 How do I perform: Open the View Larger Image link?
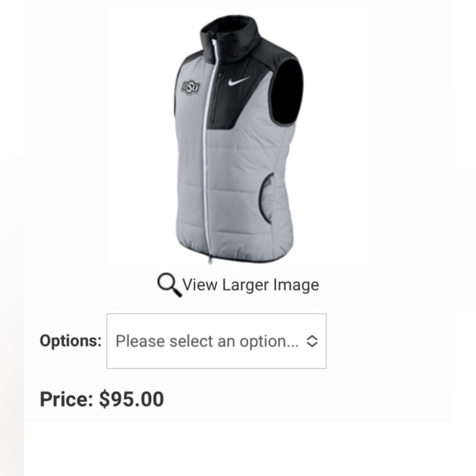point(238,285)
